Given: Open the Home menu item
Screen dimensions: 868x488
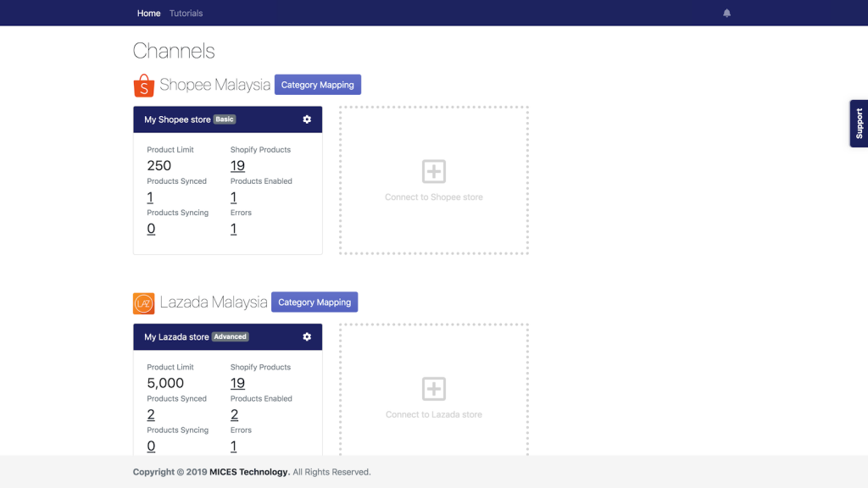Looking at the screenshot, I should tap(148, 14).
